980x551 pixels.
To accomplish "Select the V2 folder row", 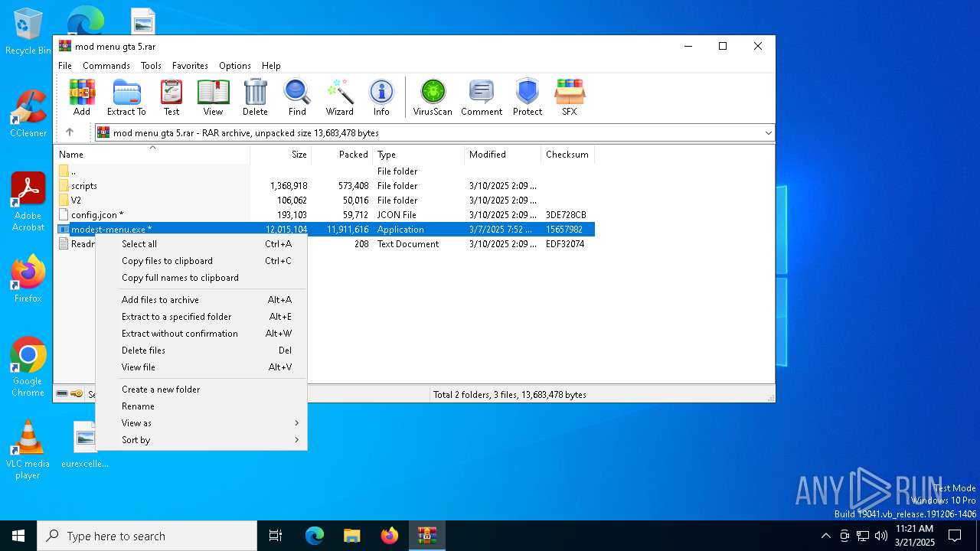I will 325,201.
